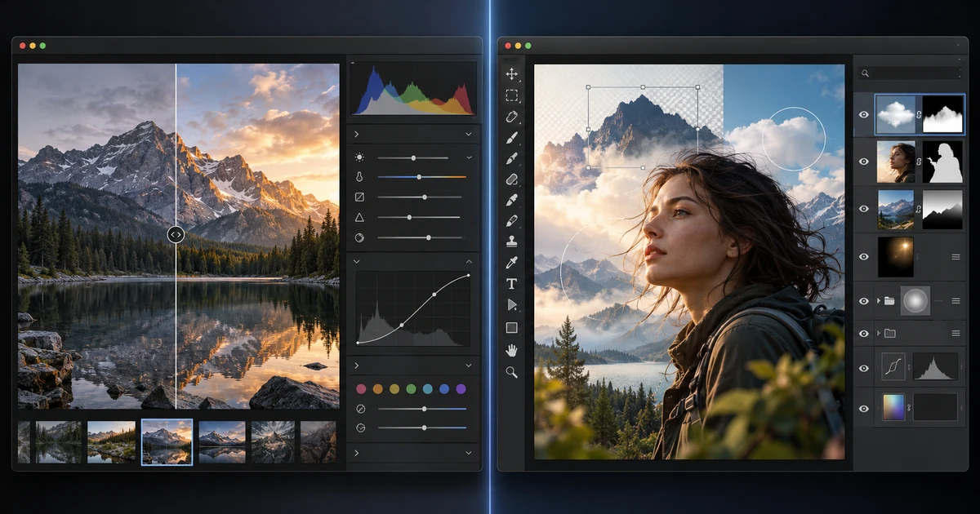Click the link icon on the cloud layer
The width and height of the screenshot is (980, 514).
click(x=919, y=116)
